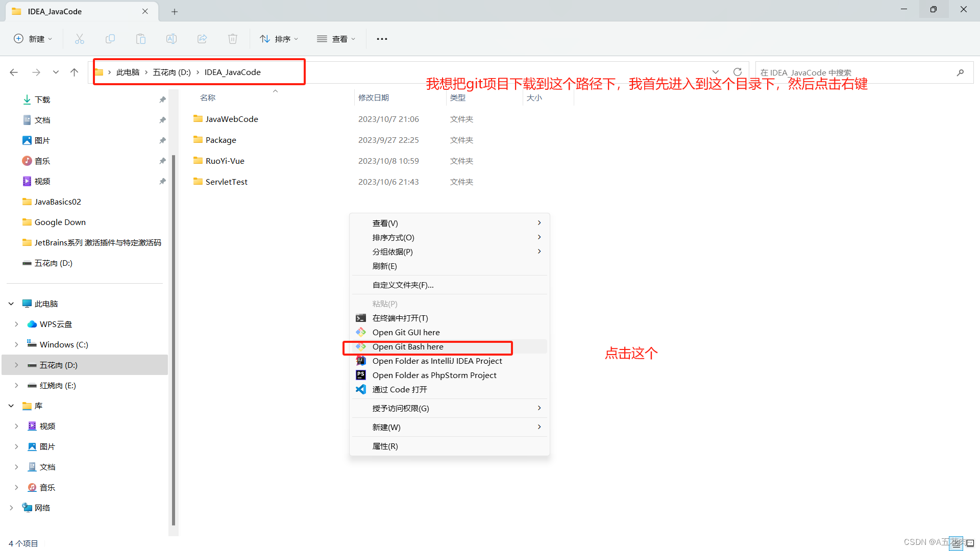Click the PhpStorm PS icon in context menu
The height and width of the screenshot is (551, 980).
361,375
